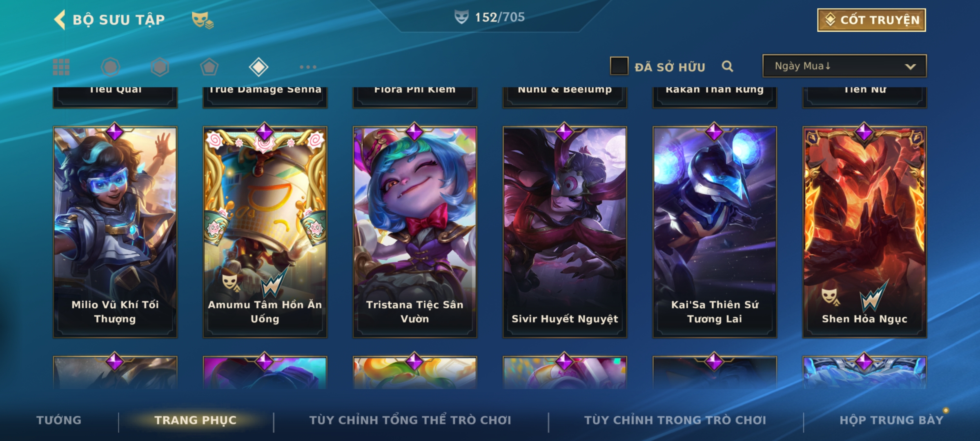Select the grid all-rarities filter icon
Screen dimensions: 980x441
(x=61, y=67)
